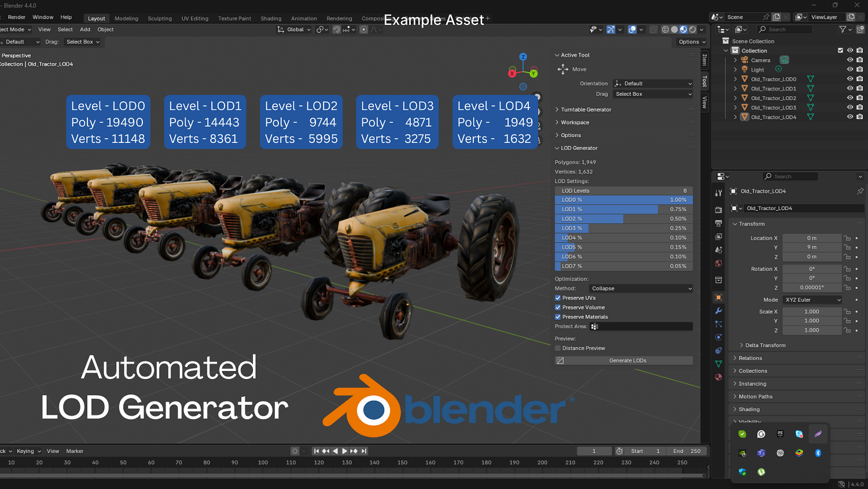Click the snap magnet icon in viewport header
The image size is (868, 489).
pos(336,30)
